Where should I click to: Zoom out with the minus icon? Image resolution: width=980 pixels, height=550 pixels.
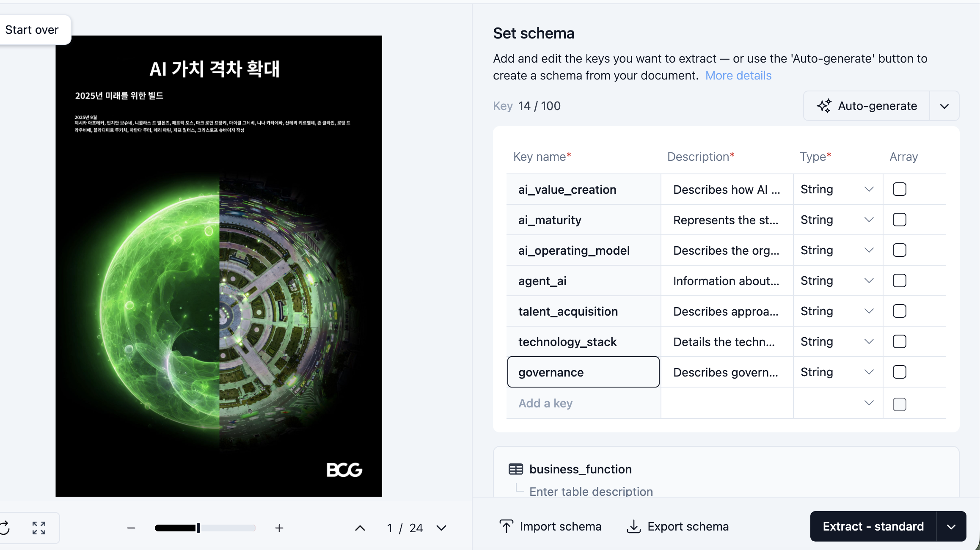coord(131,528)
